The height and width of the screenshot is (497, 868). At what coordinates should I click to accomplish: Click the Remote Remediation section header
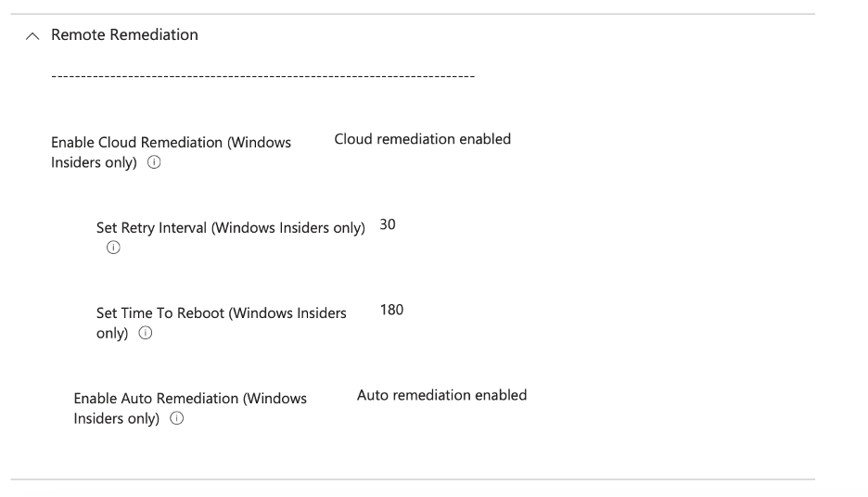[x=124, y=35]
